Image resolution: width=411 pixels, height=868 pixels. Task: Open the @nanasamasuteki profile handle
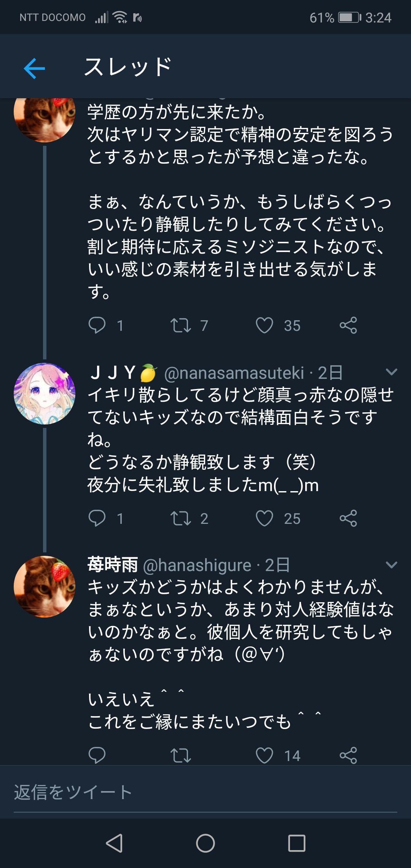[x=234, y=373]
